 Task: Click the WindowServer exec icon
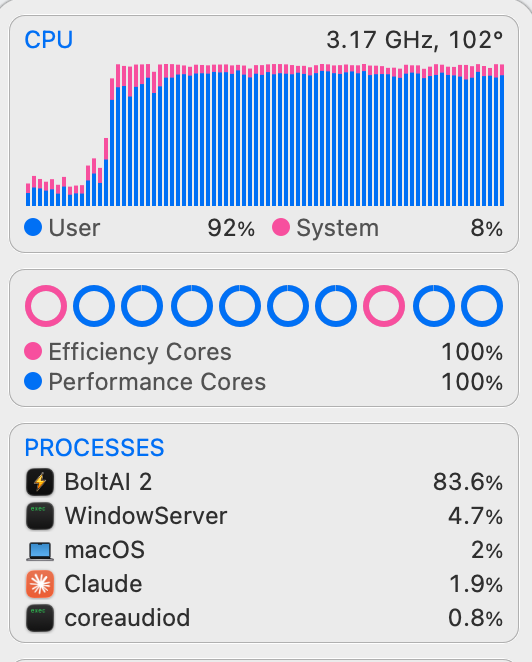point(40,516)
